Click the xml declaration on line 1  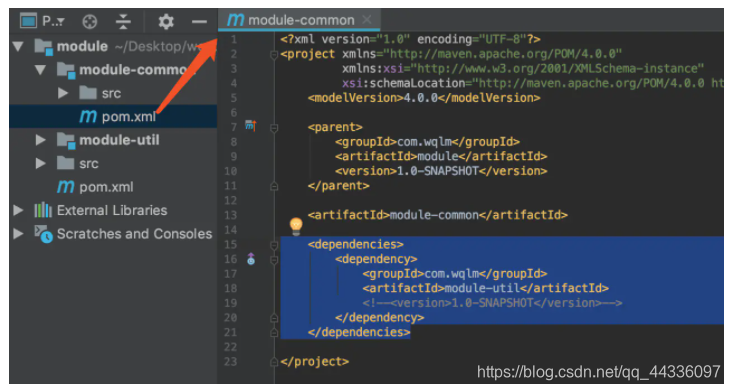[x=410, y=39]
